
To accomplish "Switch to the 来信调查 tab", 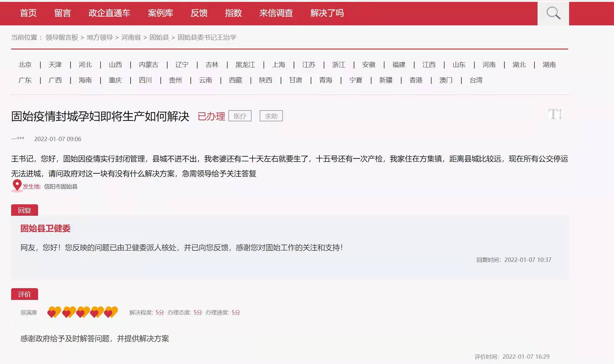I will (277, 13).
